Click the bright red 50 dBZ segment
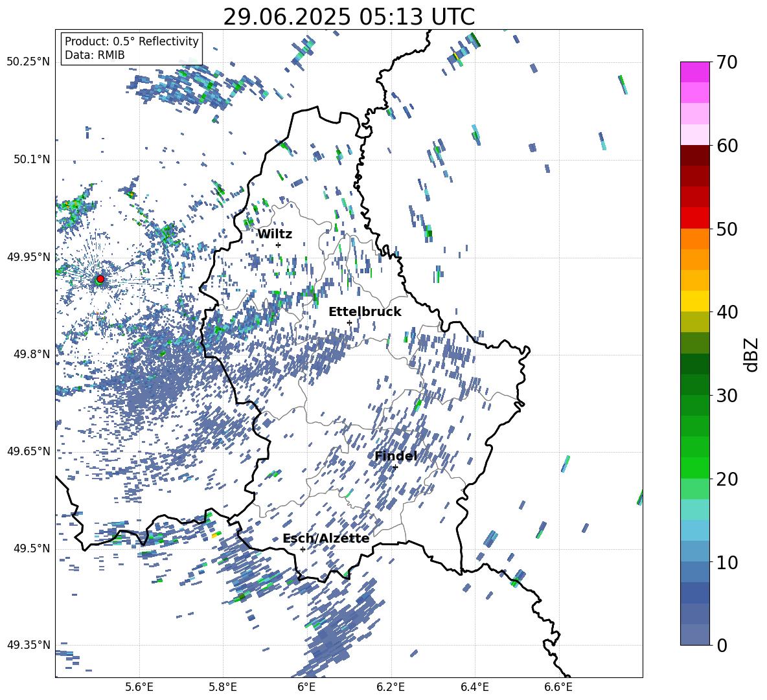Screen dimensions: 767x700 click(x=694, y=218)
